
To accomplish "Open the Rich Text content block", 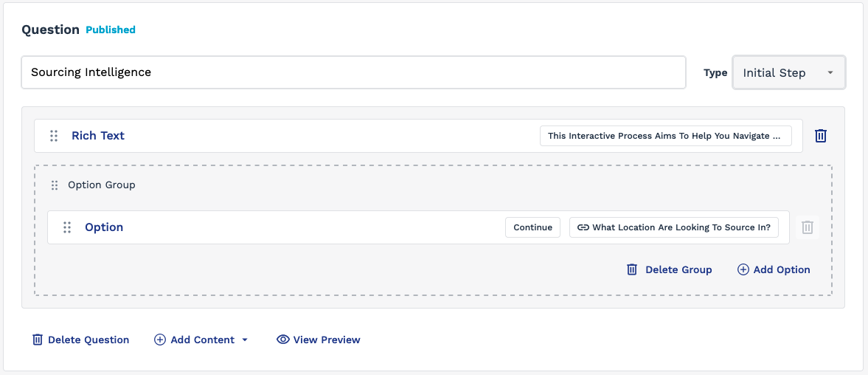I will (x=98, y=136).
